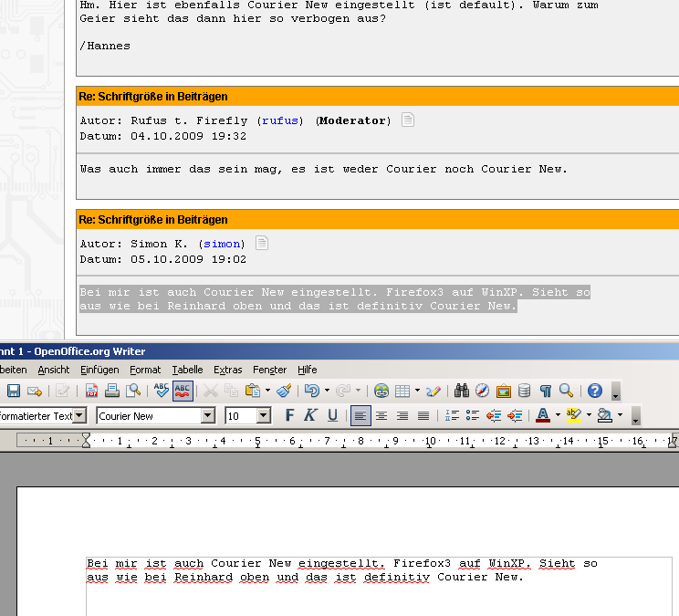The height and width of the screenshot is (616, 679).
Task: Toggle the Navigator compass icon
Action: [x=483, y=391]
